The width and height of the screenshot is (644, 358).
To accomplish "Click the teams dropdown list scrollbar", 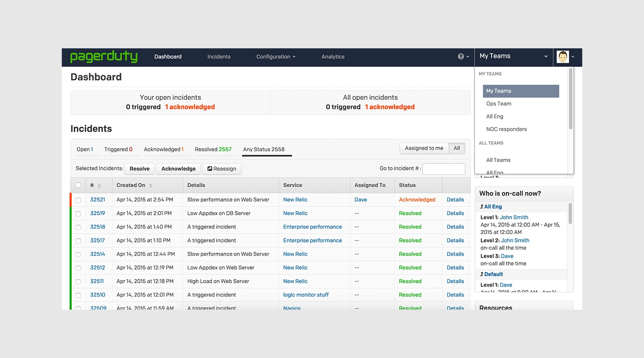I will (x=571, y=99).
